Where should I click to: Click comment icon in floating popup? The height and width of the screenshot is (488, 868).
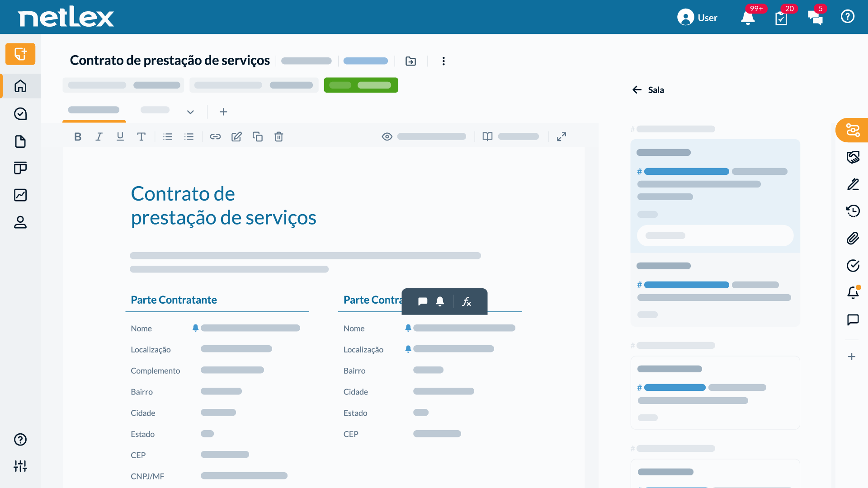[x=423, y=302]
